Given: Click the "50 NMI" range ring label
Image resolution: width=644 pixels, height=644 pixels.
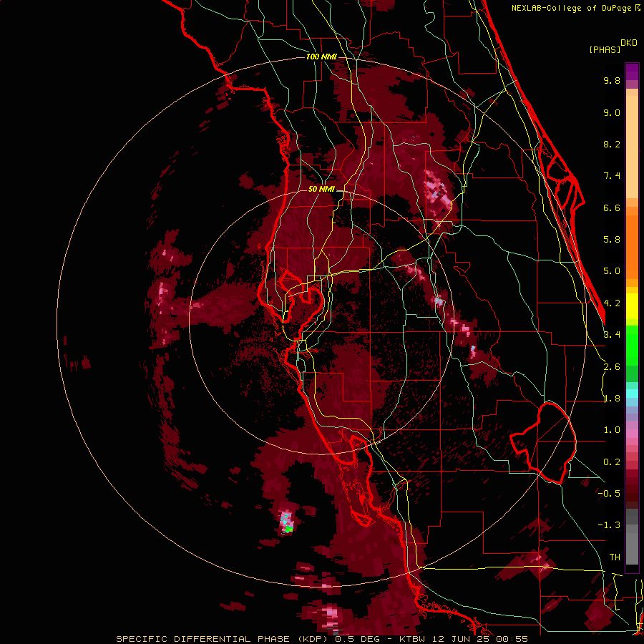Looking at the screenshot, I should point(321,190).
